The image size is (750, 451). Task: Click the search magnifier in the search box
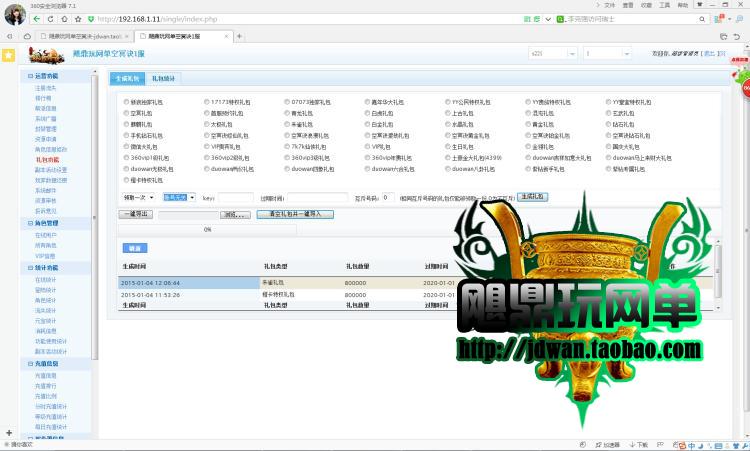(702, 19)
